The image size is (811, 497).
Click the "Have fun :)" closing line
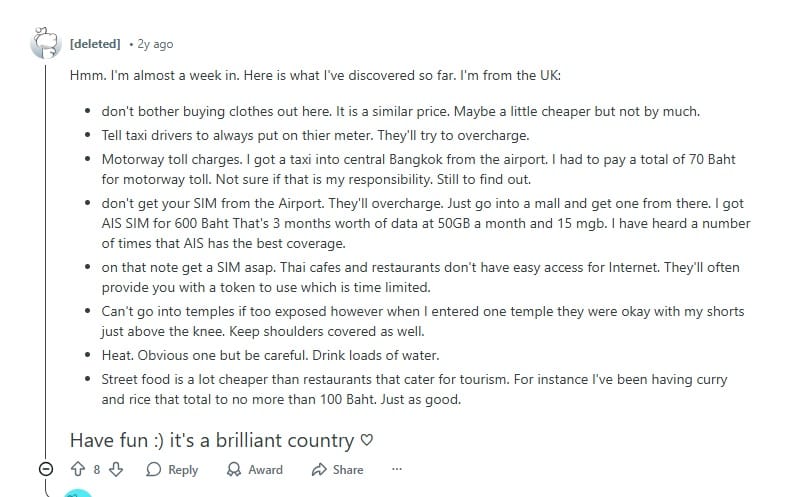tap(212, 440)
